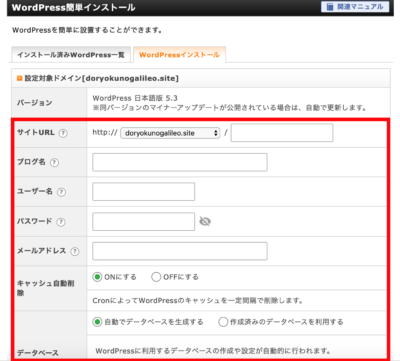Click the WordPress 日本語版 5.3 version text
Image resolution: width=400 pixels, height=361 pixels.
135,98
